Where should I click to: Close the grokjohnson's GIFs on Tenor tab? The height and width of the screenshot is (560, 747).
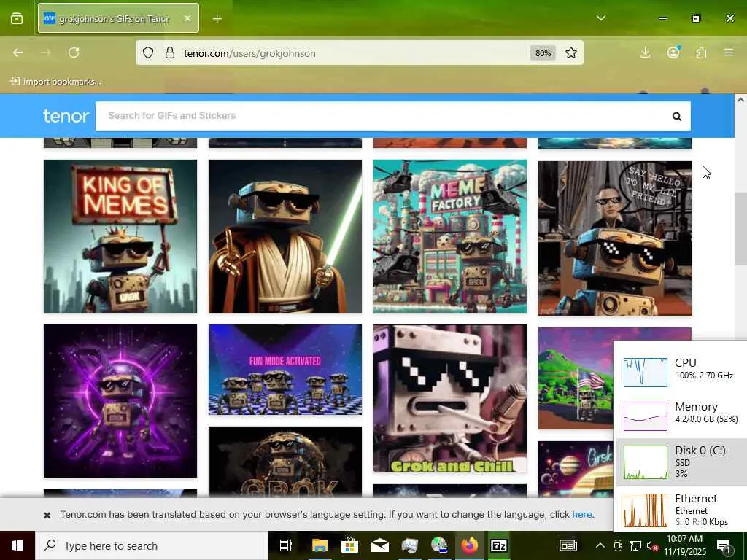pyautogui.click(x=187, y=18)
